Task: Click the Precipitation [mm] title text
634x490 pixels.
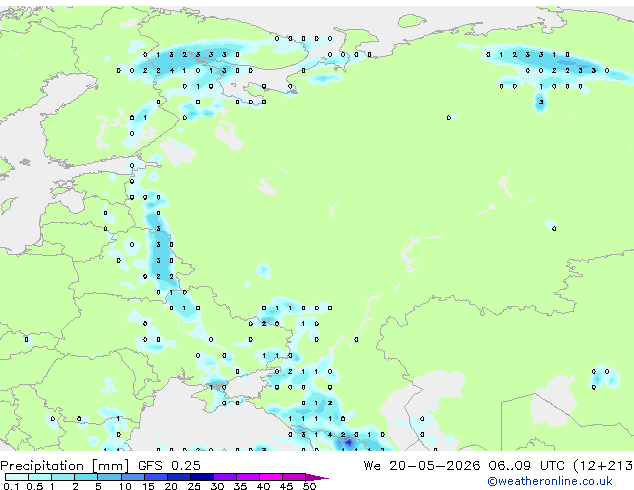Action: pos(65,466)
